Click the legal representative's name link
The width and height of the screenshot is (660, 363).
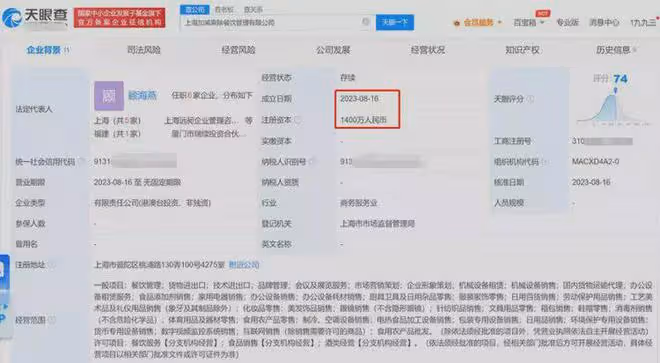pyautogui.click(x=142, y=96)
